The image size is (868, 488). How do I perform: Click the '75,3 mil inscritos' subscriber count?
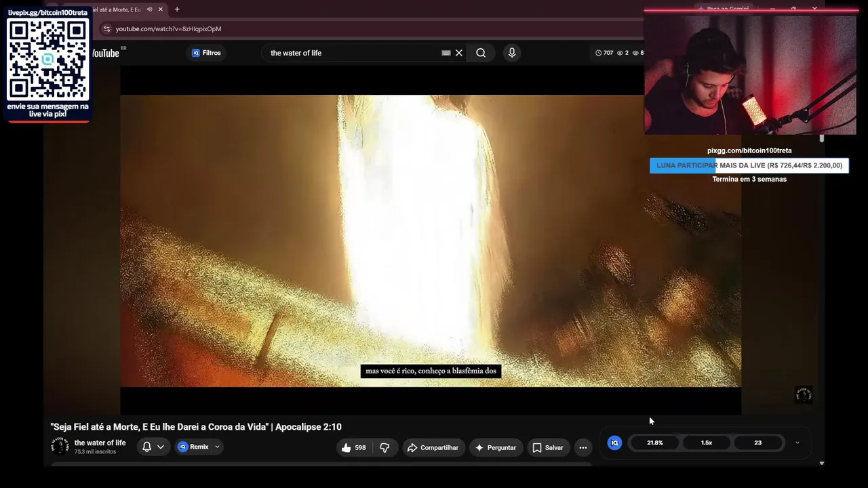[x=95, y=452]
